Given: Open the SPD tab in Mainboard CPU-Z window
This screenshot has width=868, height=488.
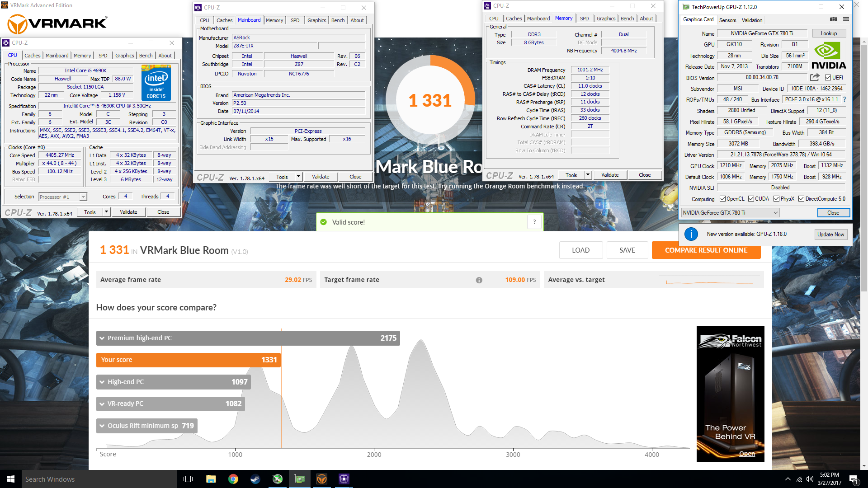Looking at the screenshot, I should pos(295,20).
